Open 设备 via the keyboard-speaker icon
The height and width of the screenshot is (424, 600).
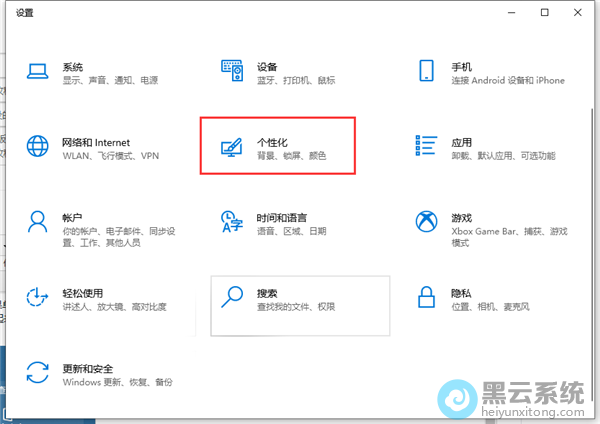pos(233,71)
